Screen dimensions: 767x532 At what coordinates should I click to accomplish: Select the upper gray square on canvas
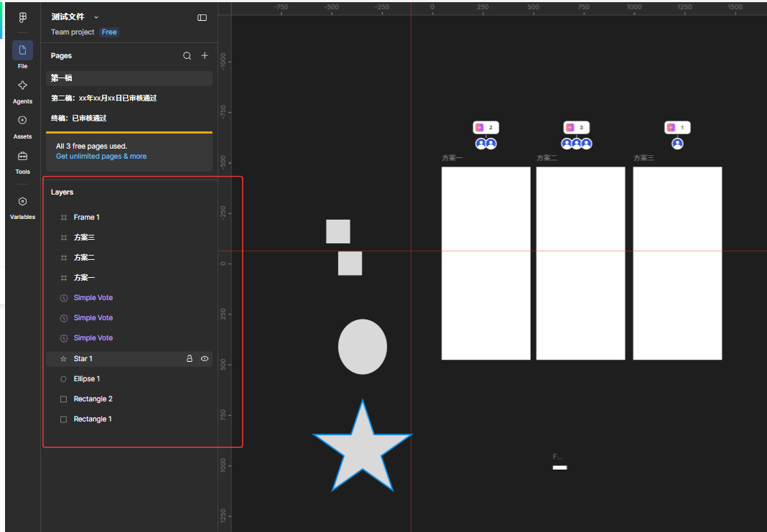coord(338,231)
